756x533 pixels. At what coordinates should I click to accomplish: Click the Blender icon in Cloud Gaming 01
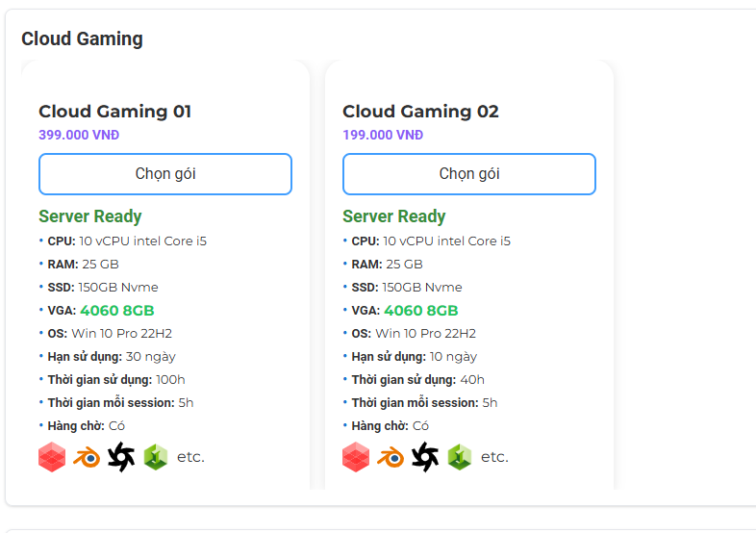pyautogui.click(x=87, y=457)
